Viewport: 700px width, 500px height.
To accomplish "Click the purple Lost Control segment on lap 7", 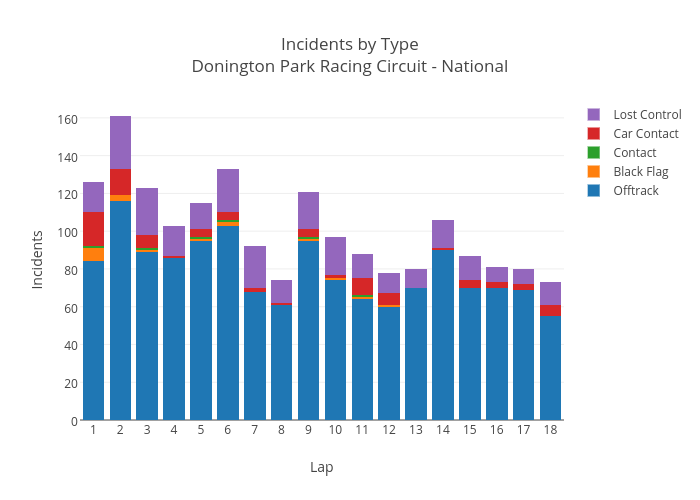I will [255, 267].
